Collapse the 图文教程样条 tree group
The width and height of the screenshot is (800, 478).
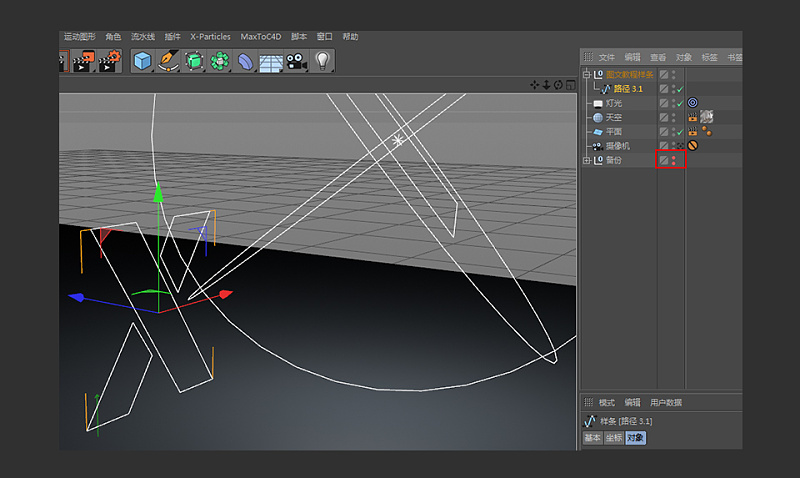[587, 75]
